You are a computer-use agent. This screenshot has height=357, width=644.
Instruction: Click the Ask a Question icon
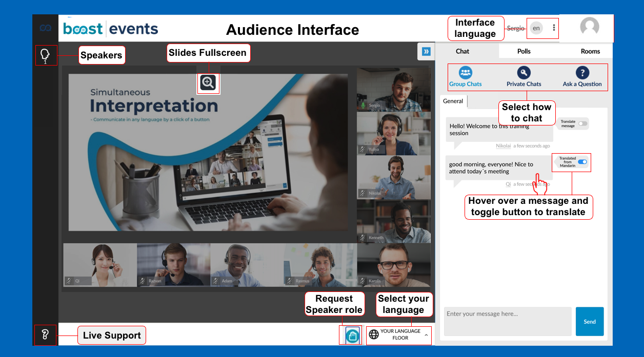click(582, 73)
